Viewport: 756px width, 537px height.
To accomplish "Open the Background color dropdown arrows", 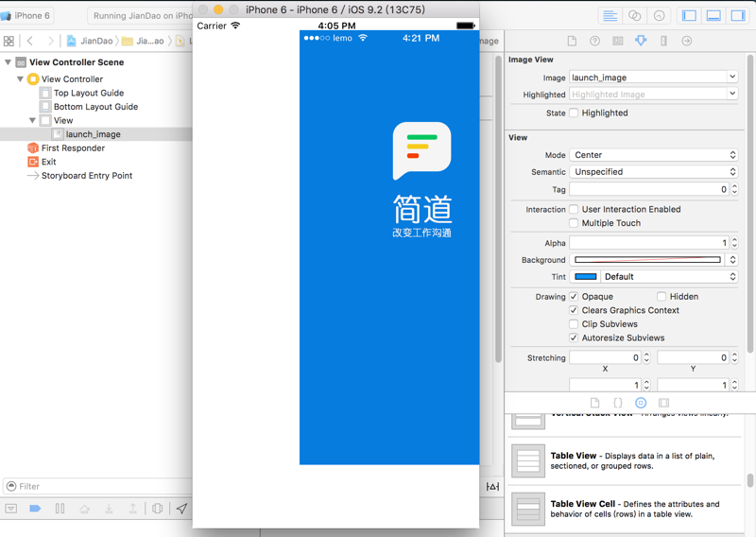I will pos(733,260).
